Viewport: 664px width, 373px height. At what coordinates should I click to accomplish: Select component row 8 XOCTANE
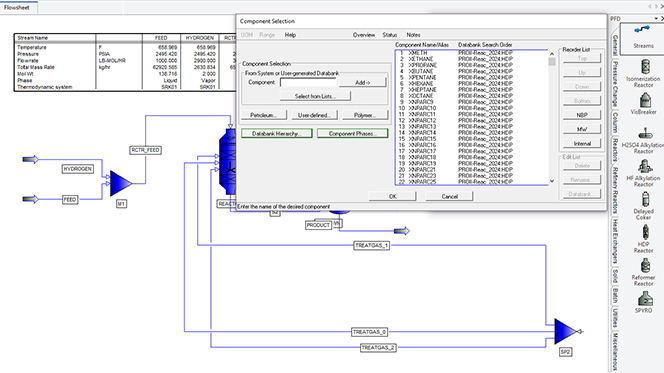(472, 96)
